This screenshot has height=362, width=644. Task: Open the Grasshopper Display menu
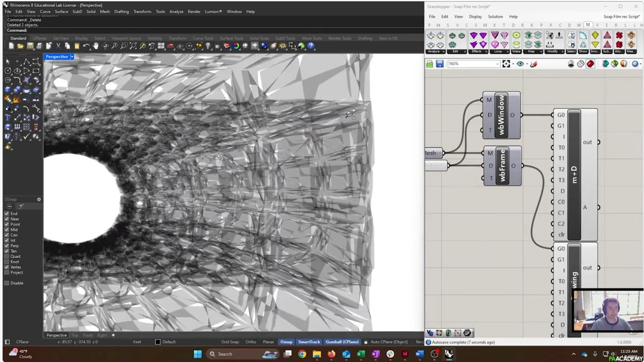coord(475,17)
